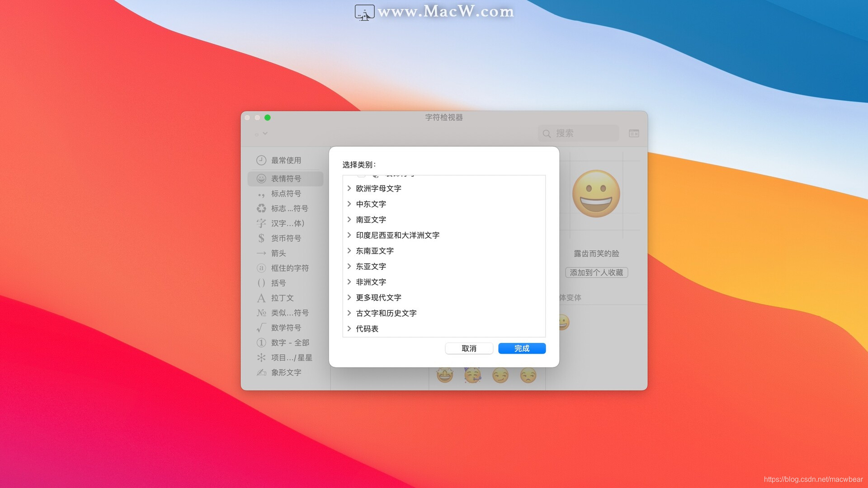This screenshot has width=868, height=488.
Task: Open the 最常使用 frequently used category
Action: click(x=261, y=160)
